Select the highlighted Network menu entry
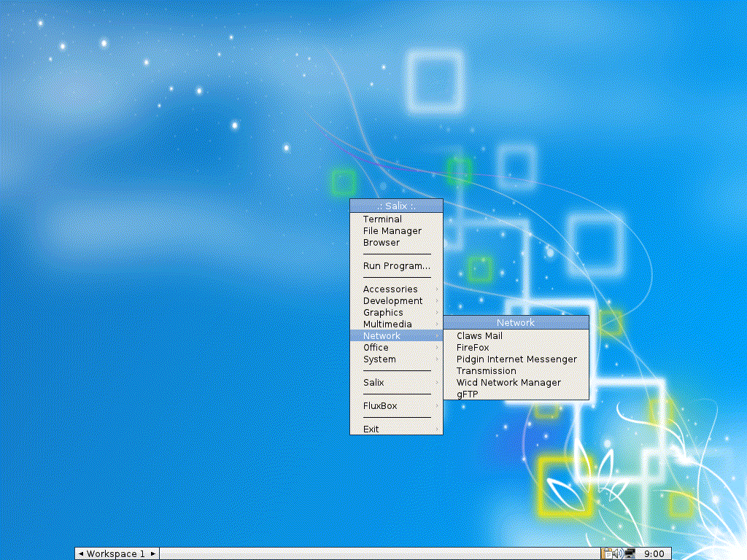Image resolution: width=747 pixels, height=560 pixels. pos(396,335)
